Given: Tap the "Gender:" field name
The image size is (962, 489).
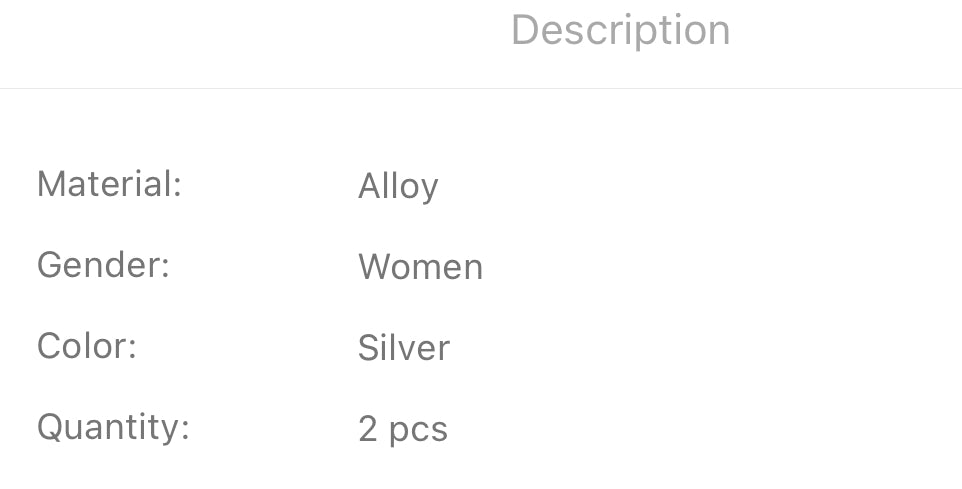Looking at the screenshot, I should [103, 265].
